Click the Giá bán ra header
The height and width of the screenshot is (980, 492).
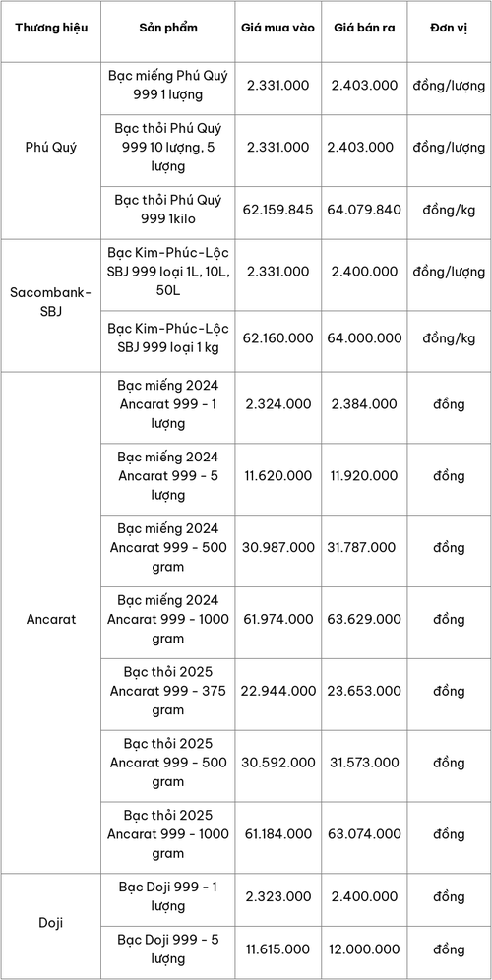[x=364, y=29]
